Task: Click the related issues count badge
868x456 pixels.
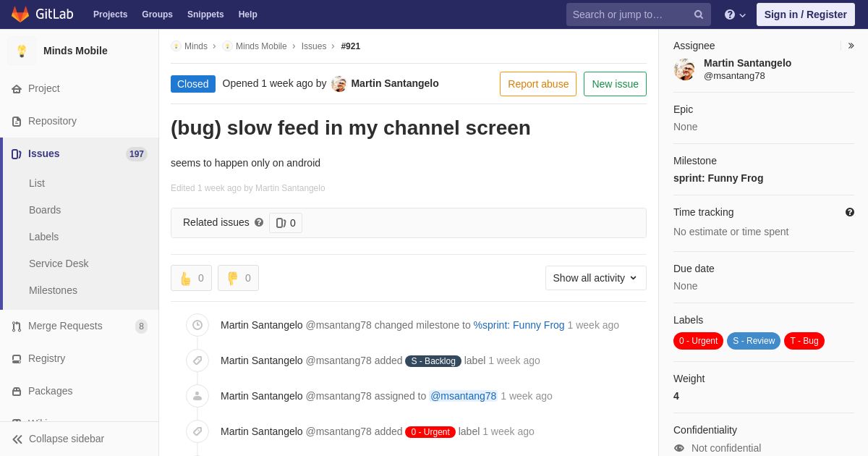Action: click(x=286, y=223)
